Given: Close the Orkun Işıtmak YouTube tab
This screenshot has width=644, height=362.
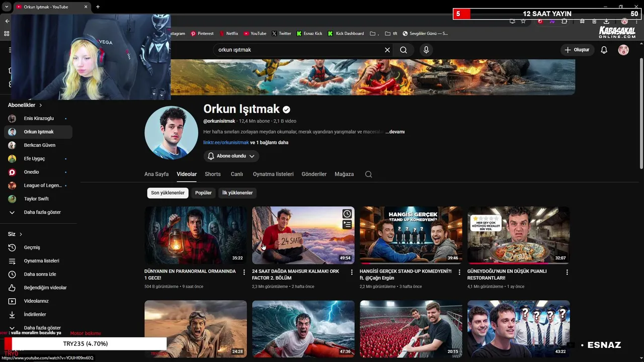Looking at the screenshot, I should click(86, 7).
